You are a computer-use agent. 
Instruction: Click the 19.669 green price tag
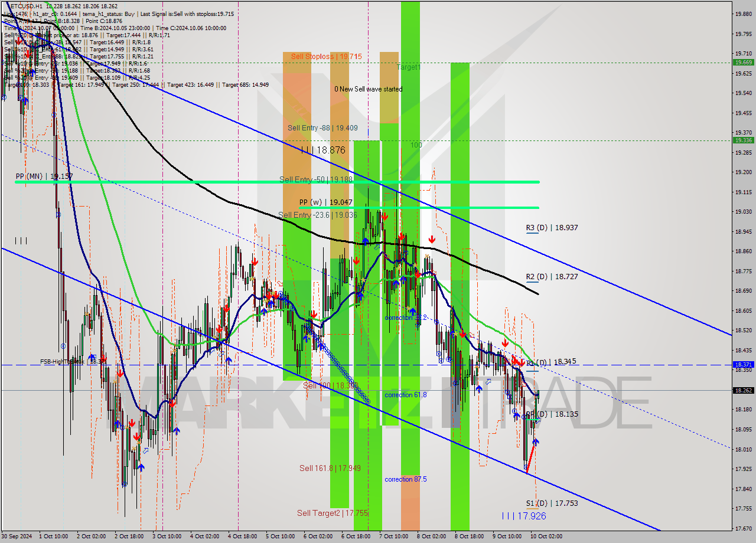[743, 62]
